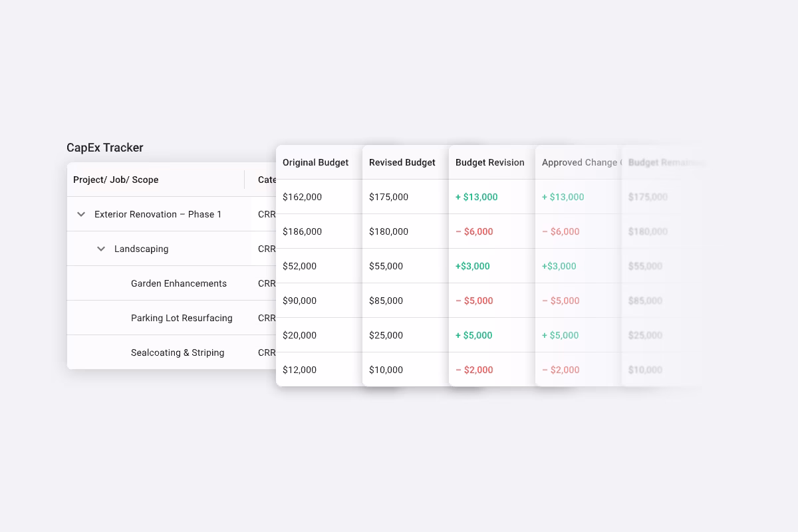Select the Garden Enhancements project row
Viewport: 798px width, 532px height.
click(x=178, y=283)
